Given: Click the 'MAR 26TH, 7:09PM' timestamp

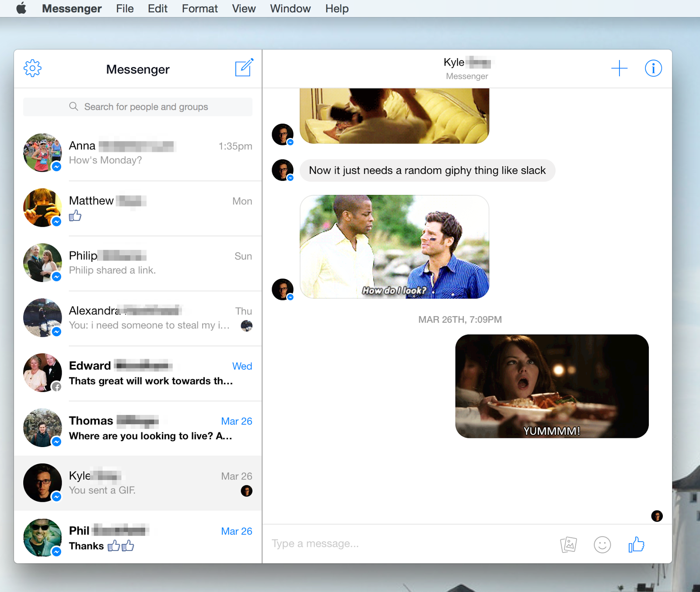Looking at the screenshot, I should [460, 320].
